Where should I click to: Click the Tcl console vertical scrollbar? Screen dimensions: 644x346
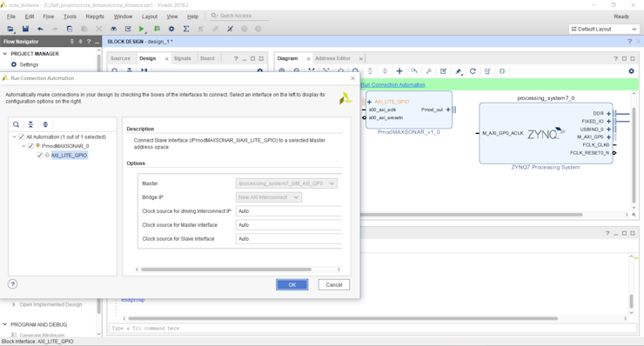pyautogui.click(x=631, y=301)
